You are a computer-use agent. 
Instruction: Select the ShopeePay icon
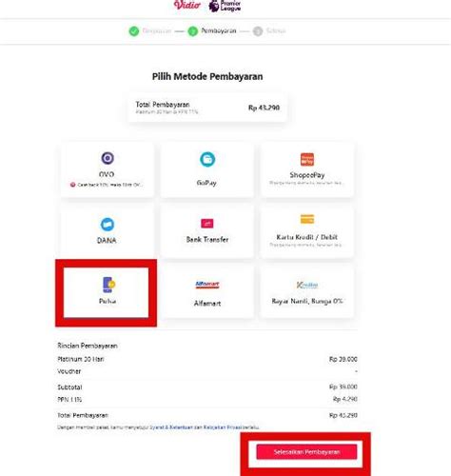(x=307, y=159)
